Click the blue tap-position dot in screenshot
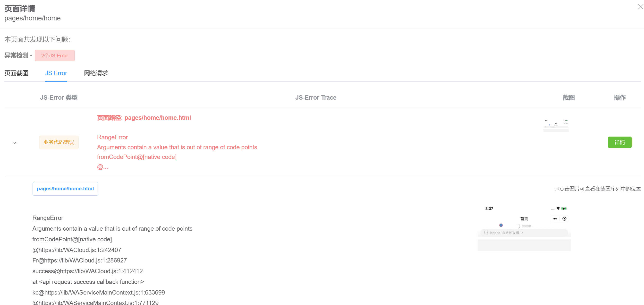The width and height of the screenshot is (644, 305). pos(501,225)
